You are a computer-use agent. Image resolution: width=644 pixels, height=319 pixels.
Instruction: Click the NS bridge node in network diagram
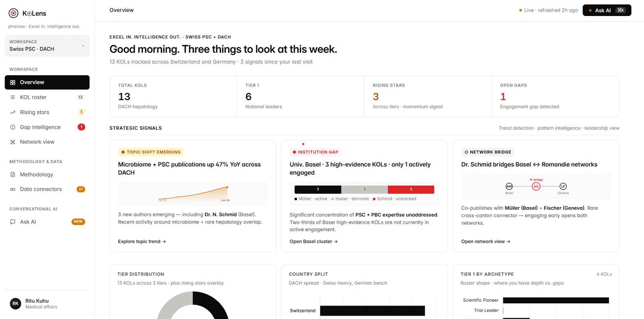point(536,186)
